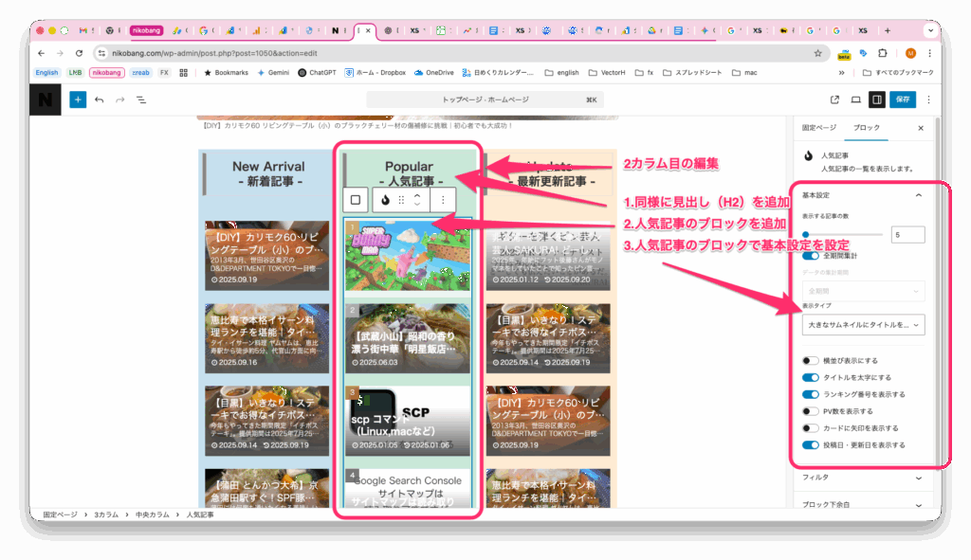The height and width of the screenshot is (560, 971).
Task: Select the parent block icon in block toolbar
Action: coord(356,200)
